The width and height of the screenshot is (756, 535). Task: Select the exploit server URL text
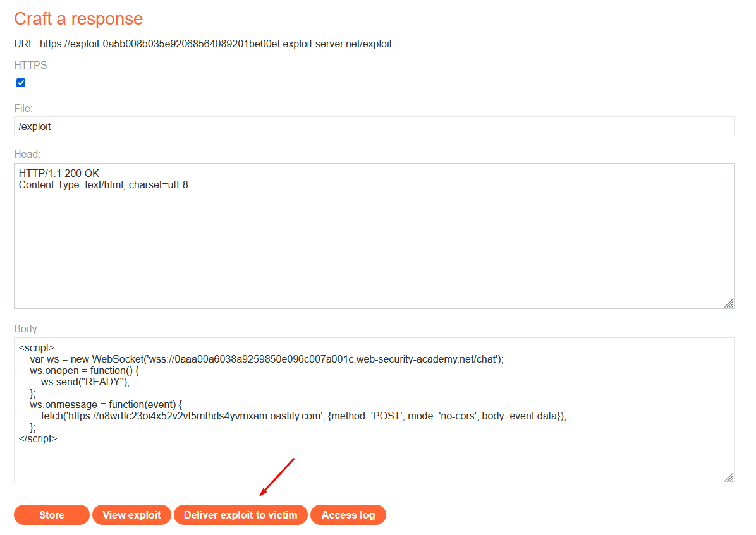tap(216, 44)
